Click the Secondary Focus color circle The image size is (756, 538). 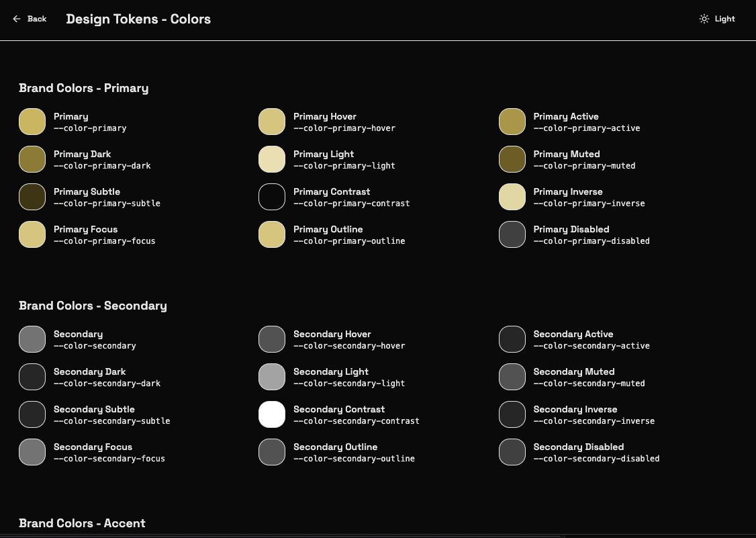(x=32, y=452)
